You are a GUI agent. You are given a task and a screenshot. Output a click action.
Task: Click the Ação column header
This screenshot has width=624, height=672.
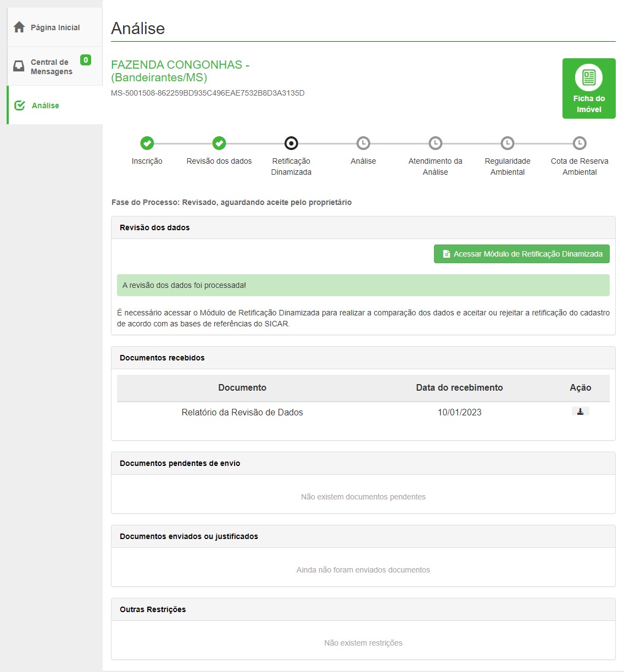click(x=580, y=387)
